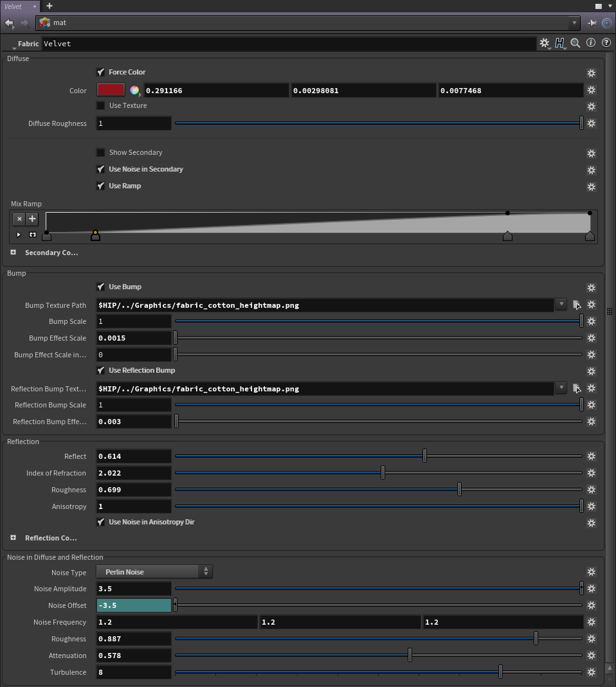
Task: Click the red diffuse color swatch
Action: (111, 90)
